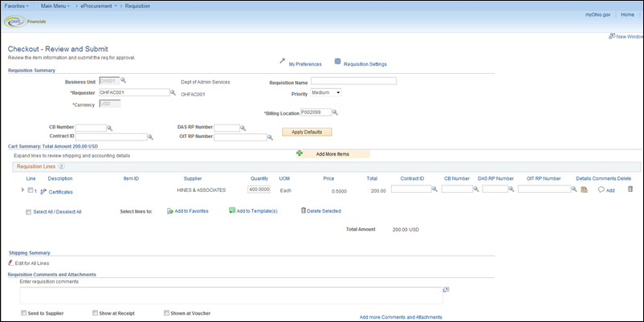Click Add More Items button
Screen dimensions: 644x322
tap(332, 154)
